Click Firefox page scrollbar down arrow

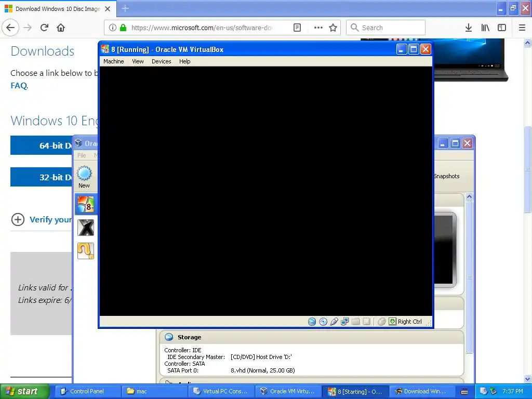point(528,379)
